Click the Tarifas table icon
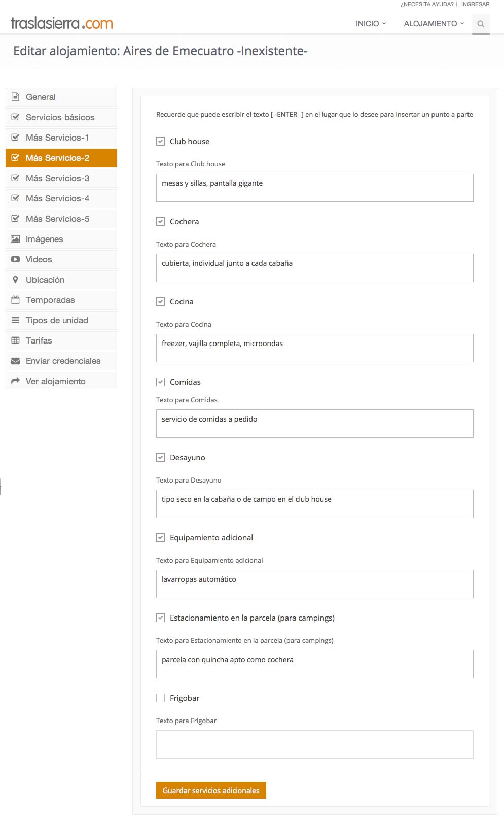Viewport: 504px width, 823px height. pyautogui.click(x=15, y=340)
